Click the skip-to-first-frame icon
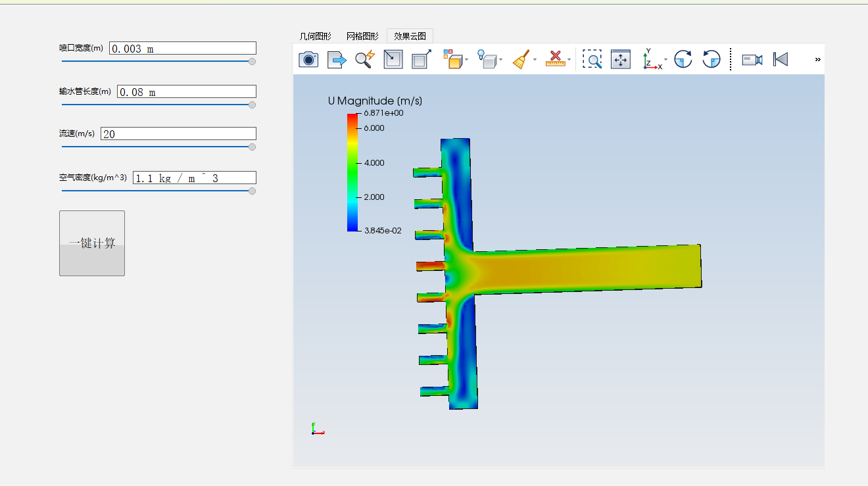 781,59
